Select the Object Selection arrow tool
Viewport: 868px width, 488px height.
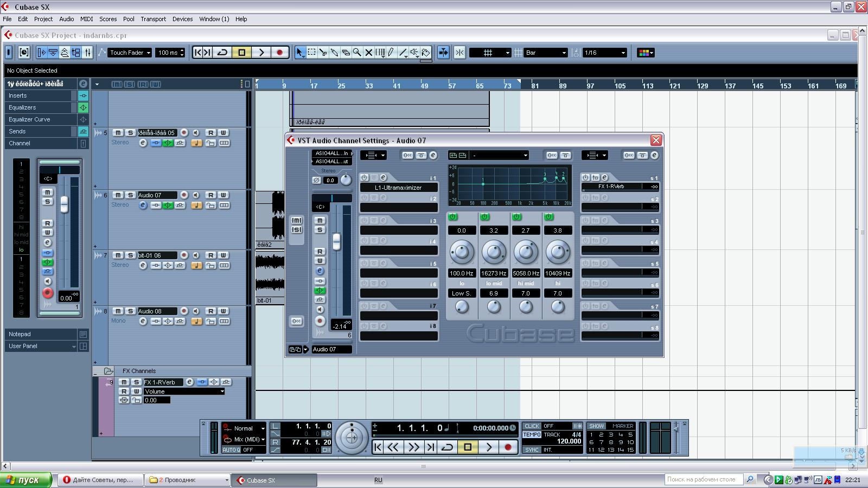tap(300, 53)
